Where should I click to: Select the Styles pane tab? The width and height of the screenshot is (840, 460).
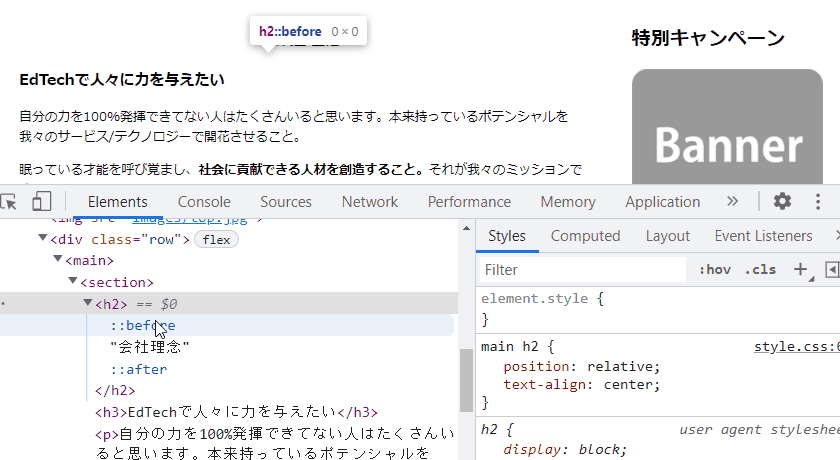tap(507, 236)
